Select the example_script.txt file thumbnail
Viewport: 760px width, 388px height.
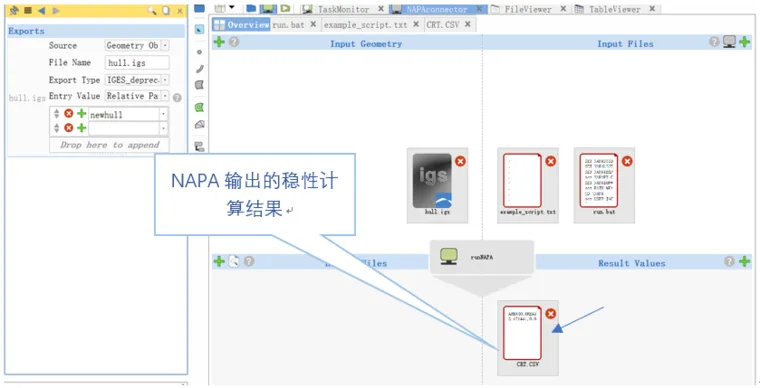tap(528, 186)
